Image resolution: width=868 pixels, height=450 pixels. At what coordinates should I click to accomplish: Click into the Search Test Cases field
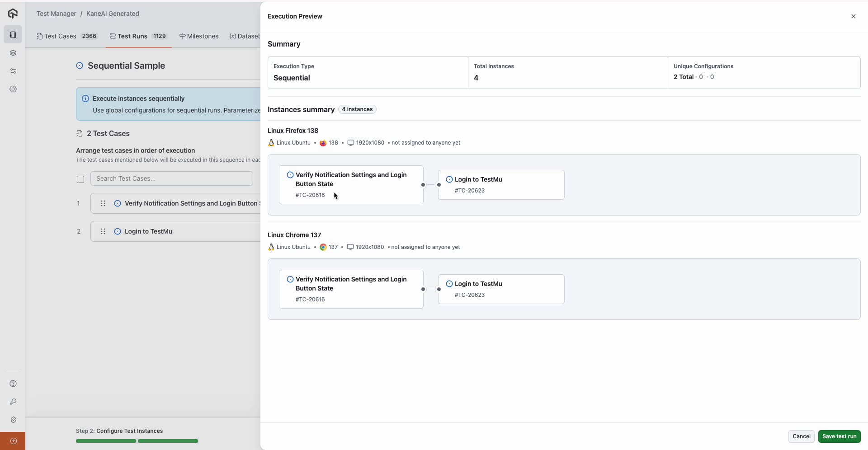pyautogui.click(x=172, y=178)
